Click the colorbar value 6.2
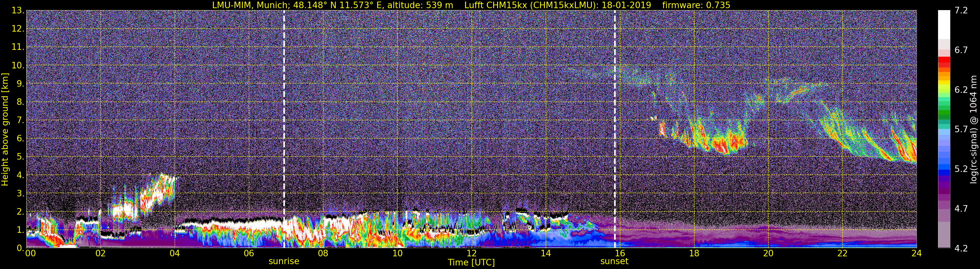 (x=961, y=90)
